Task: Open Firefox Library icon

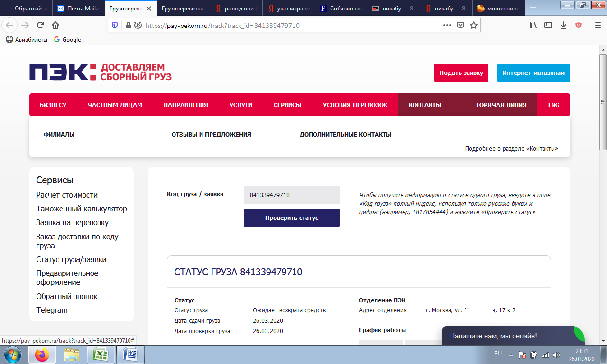Action: [x=533, y=26]
